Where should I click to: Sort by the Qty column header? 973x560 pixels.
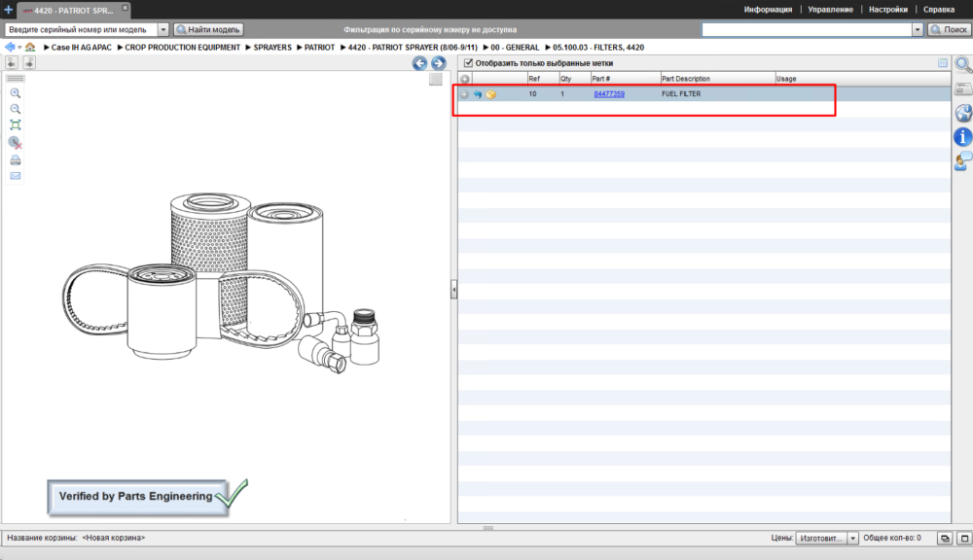click(x=574, y=79)
